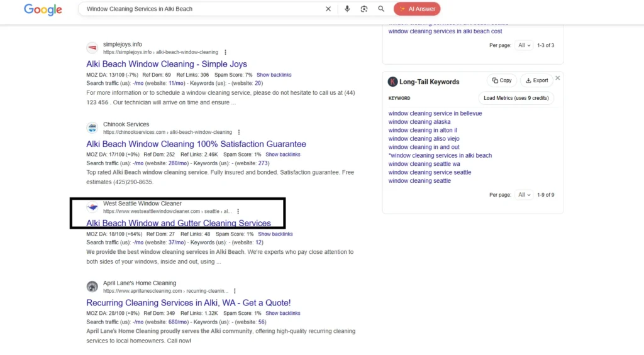Show backlinks for West Seattle Window Cleaner
Image resolution: width=644 pixels, height=355 pixels.
[x=275, y=234]
